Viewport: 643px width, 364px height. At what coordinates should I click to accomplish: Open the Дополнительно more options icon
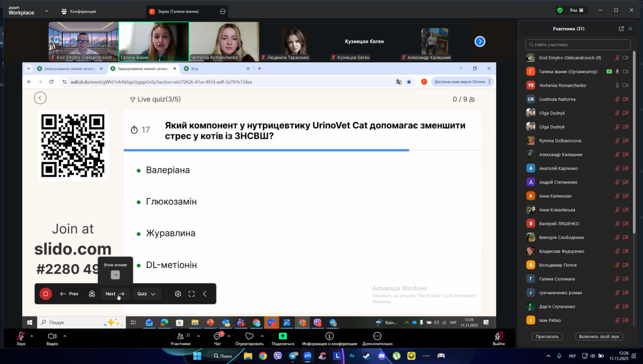(x=377, y=336)
